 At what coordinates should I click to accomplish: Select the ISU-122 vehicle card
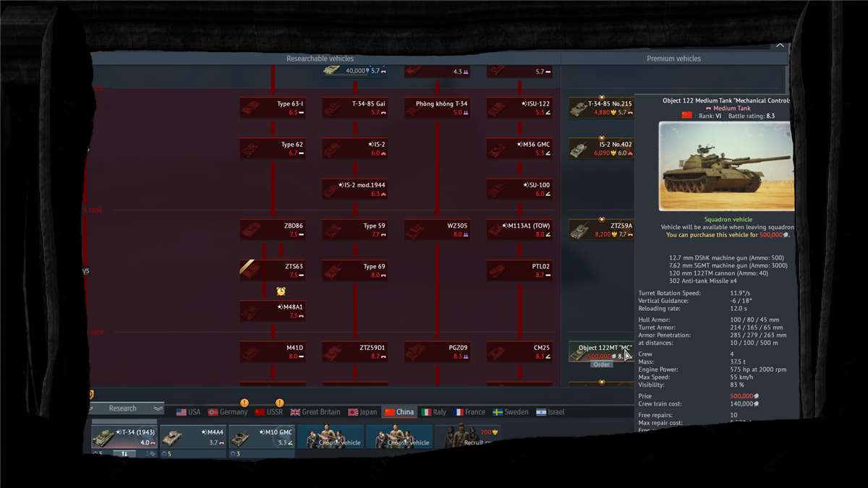(x=520, y=108)
